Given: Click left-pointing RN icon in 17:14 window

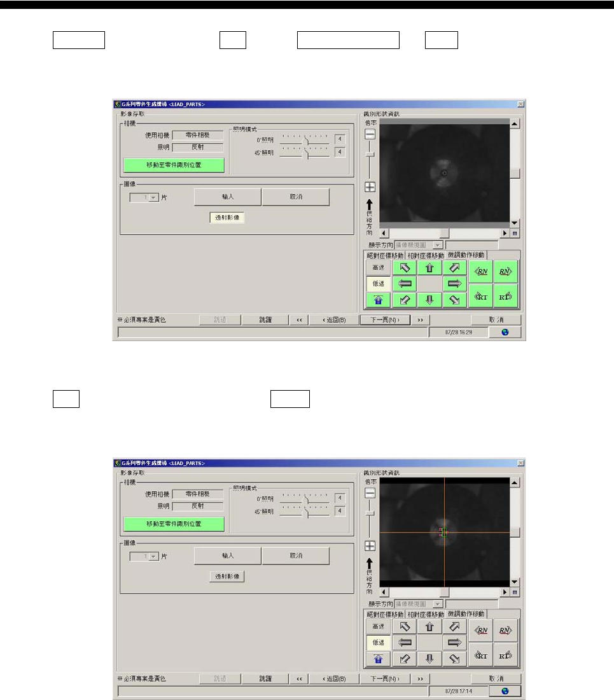Looking at the screenshot, I should (481, 631).
